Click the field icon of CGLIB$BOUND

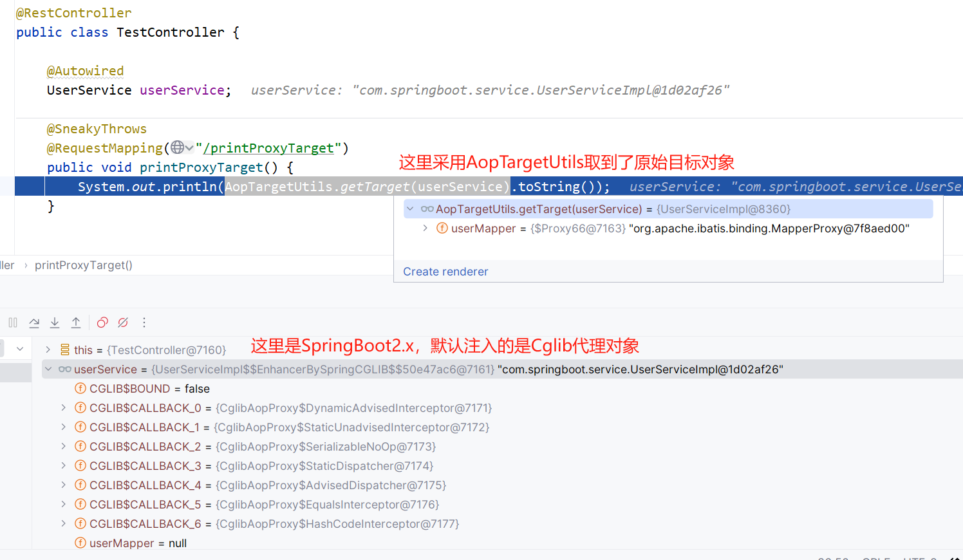(80, 388)
